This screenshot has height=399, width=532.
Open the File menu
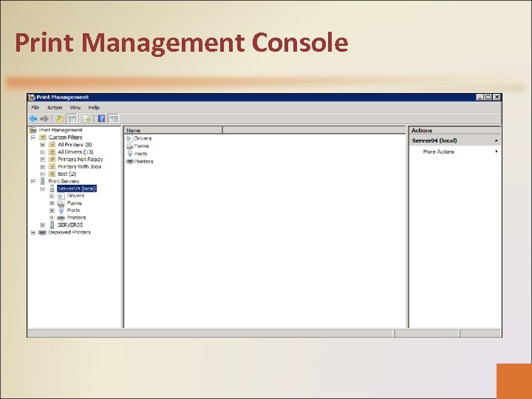pos(35,108)
